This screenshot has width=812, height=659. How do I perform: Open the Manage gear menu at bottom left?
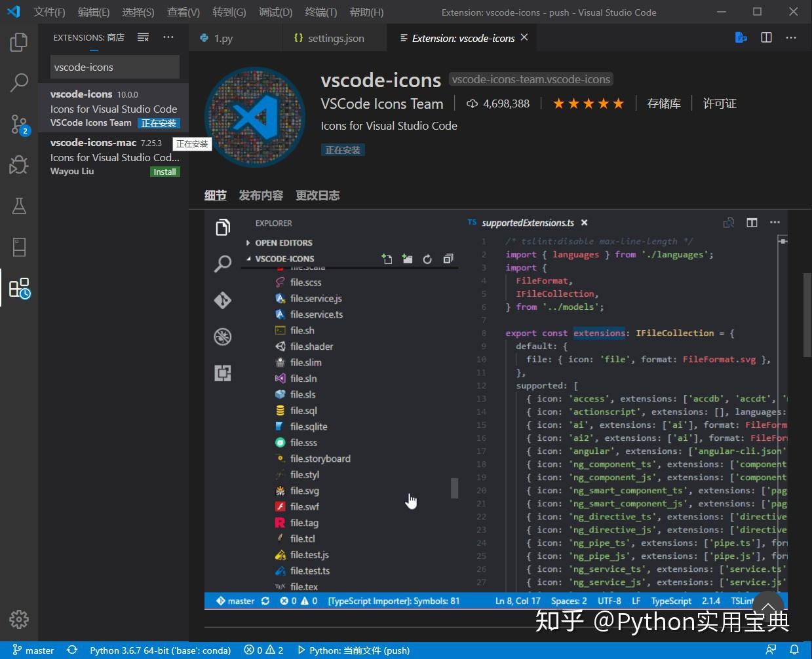(x=18, y=618)
